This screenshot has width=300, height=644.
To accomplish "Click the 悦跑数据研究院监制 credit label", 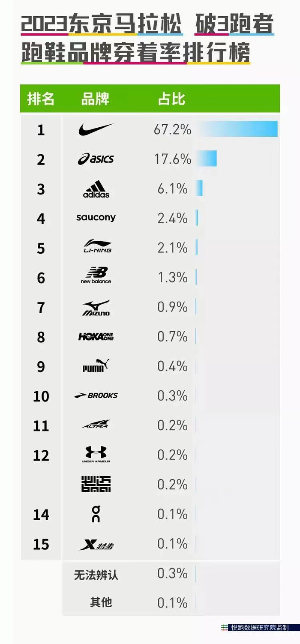I will pyautogui.click(x=260, y=627).
